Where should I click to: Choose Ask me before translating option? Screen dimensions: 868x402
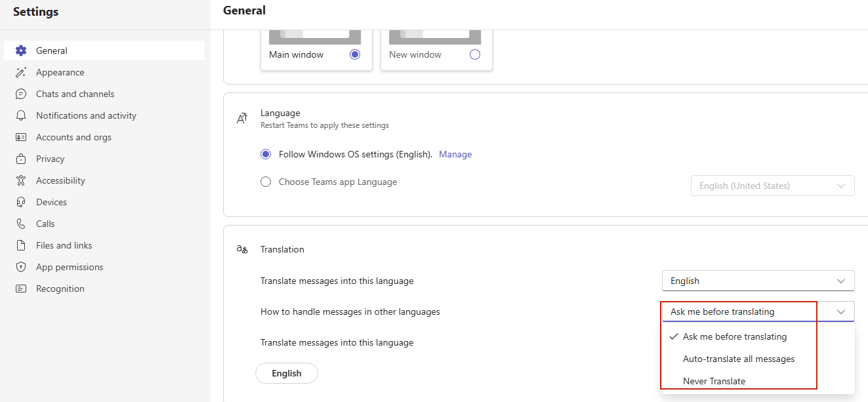click(758, 336)
